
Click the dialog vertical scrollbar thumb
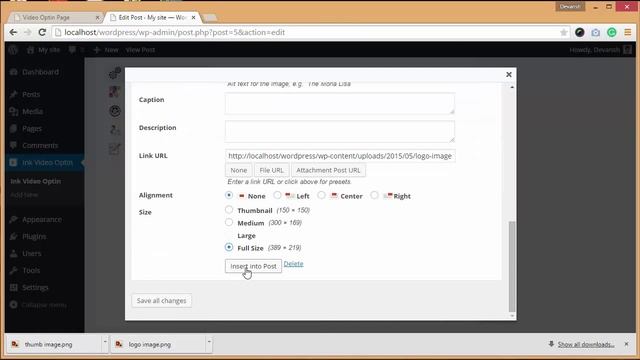pos(512,266)
